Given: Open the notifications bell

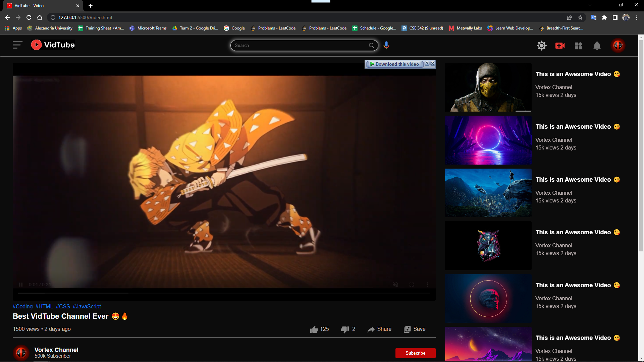Looking at the screenshot, I should (x=597, y=46).
